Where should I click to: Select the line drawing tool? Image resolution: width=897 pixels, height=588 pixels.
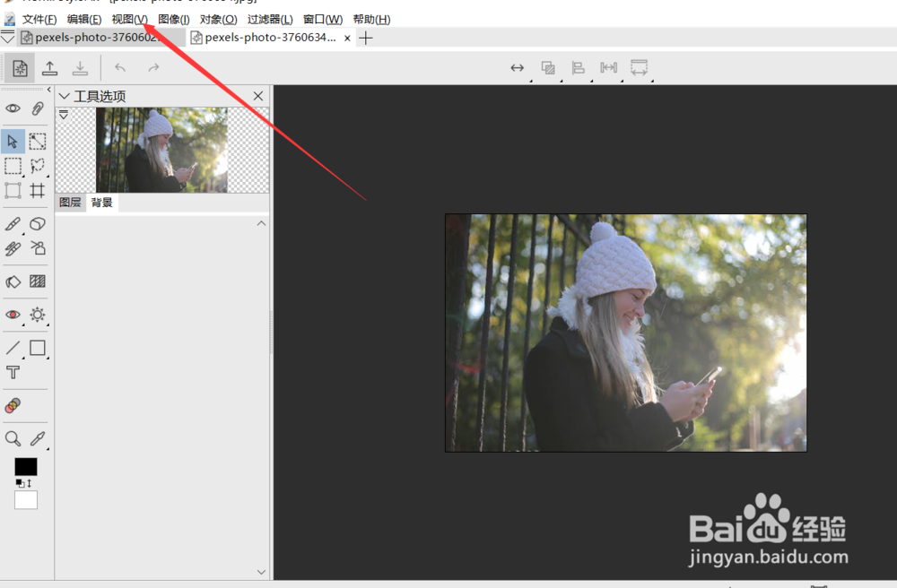[13, 348]
